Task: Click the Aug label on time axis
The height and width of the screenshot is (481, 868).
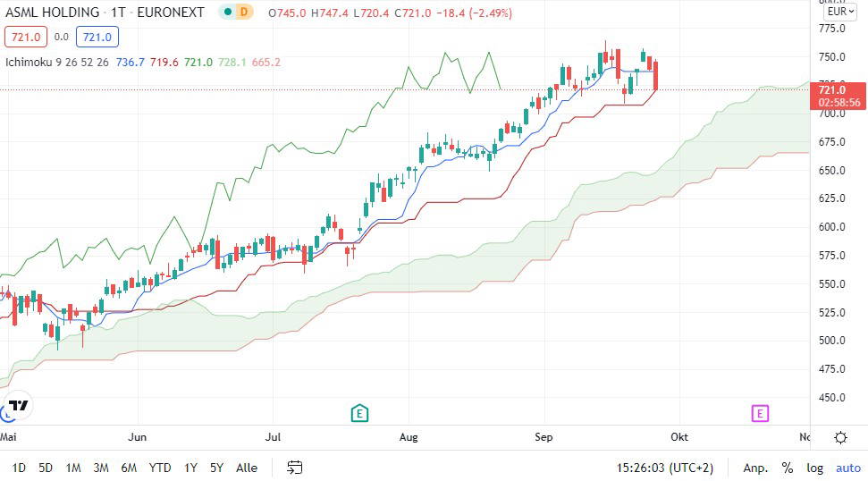Action: click(409, 437)
